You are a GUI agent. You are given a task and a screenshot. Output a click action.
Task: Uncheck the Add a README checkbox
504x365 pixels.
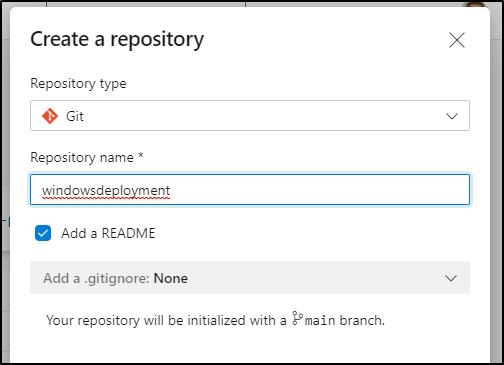click(x=43, y=233)
